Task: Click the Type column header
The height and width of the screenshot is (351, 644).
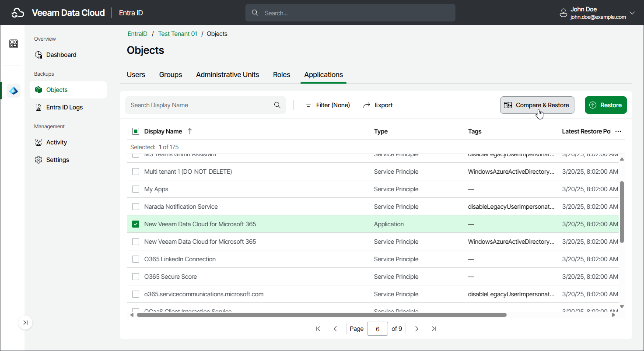Action: click(x=381, y=131)
